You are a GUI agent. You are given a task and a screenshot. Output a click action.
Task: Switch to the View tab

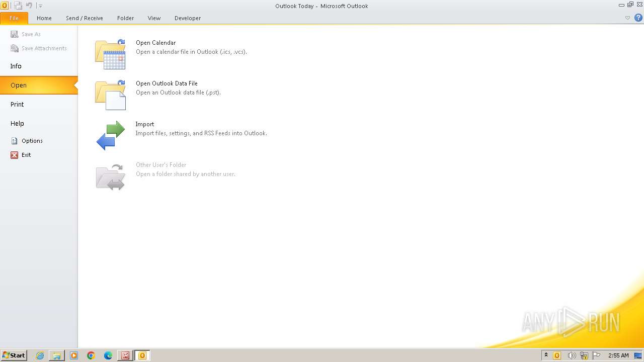[x=154, y=18]
